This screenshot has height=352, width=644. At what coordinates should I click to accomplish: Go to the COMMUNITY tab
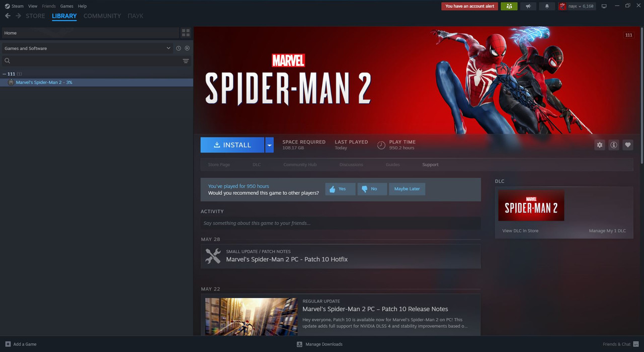[102, 16]
